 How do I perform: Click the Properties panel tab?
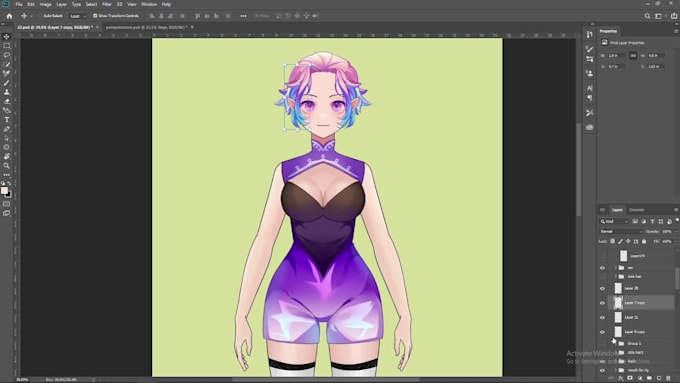608,31
